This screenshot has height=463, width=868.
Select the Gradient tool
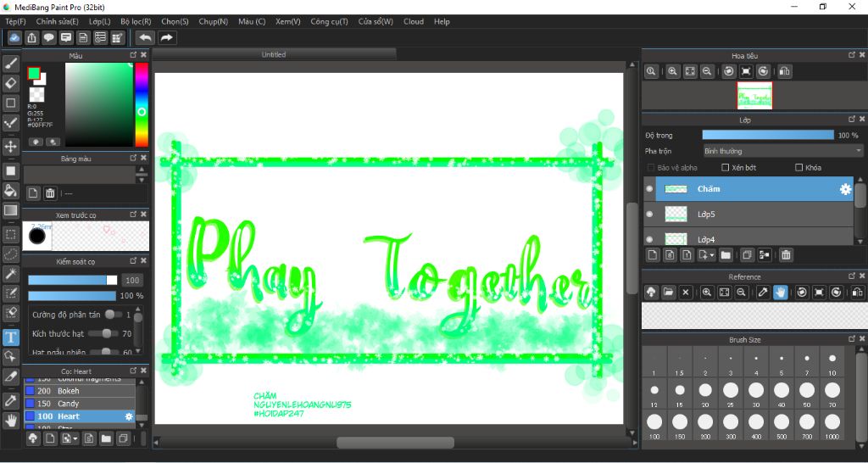(10, 210)
